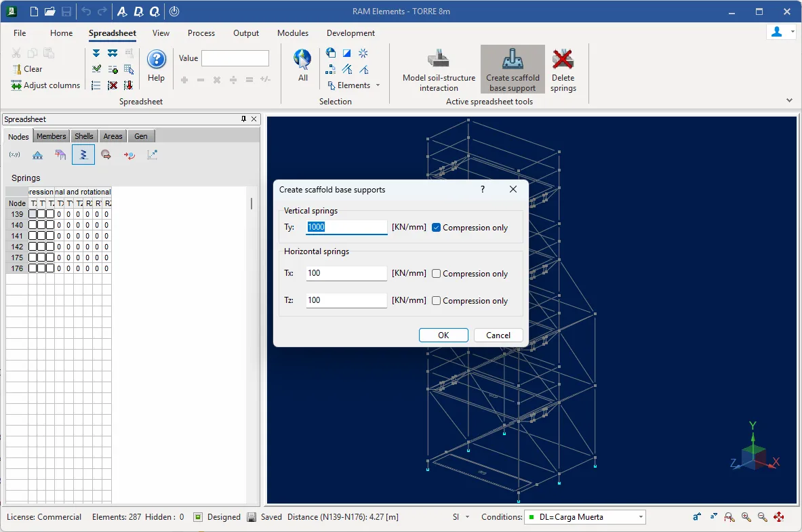The height and width of the screenshot is (532, 802).
Task: Expand the Elements selection dropdown
Action: coord(354,85)
